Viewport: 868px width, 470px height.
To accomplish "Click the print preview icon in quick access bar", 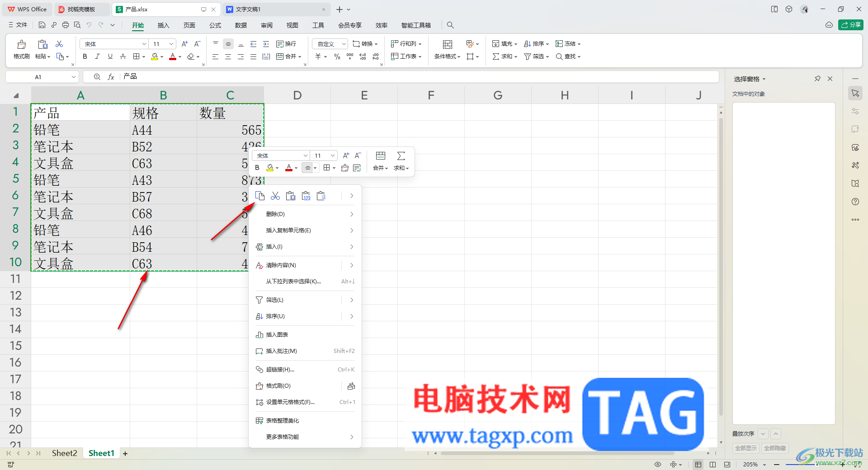I will [x=77, y=25].
